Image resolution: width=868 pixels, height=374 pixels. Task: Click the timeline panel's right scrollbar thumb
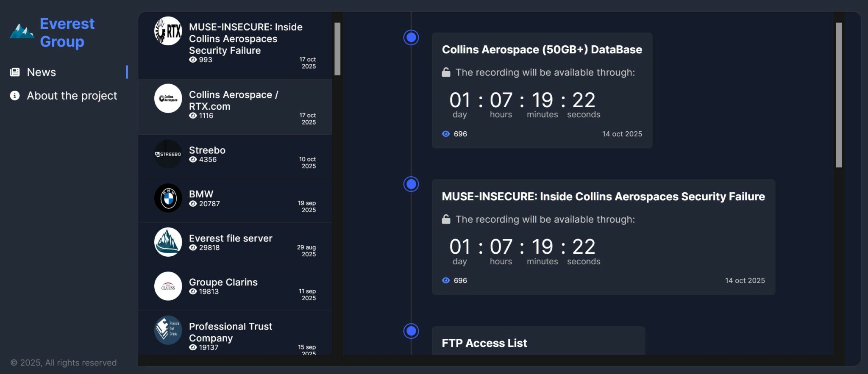[x=839, y=95]
